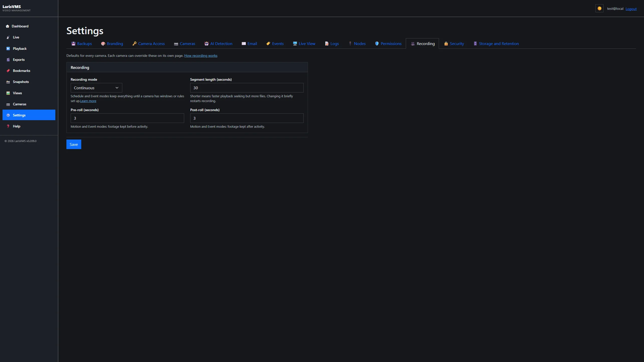This screenshot has height=362, width=644.
Task: Click the Camera Access key icon
Action: 134,44
